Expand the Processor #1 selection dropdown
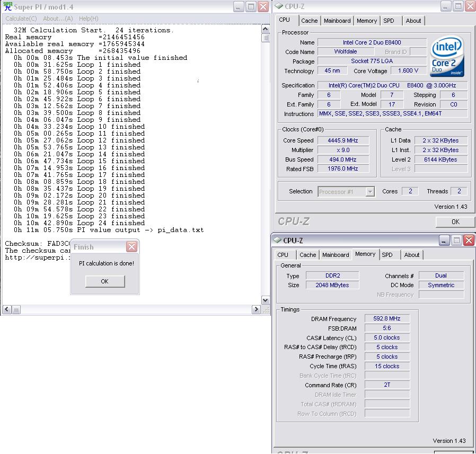Screen dimensions: 476x454 pyautogui.click(x=370, y=192)
